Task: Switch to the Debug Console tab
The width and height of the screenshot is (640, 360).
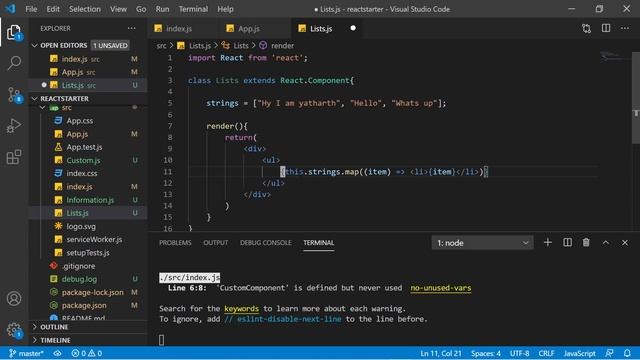Action: click(x=265, y=242)
